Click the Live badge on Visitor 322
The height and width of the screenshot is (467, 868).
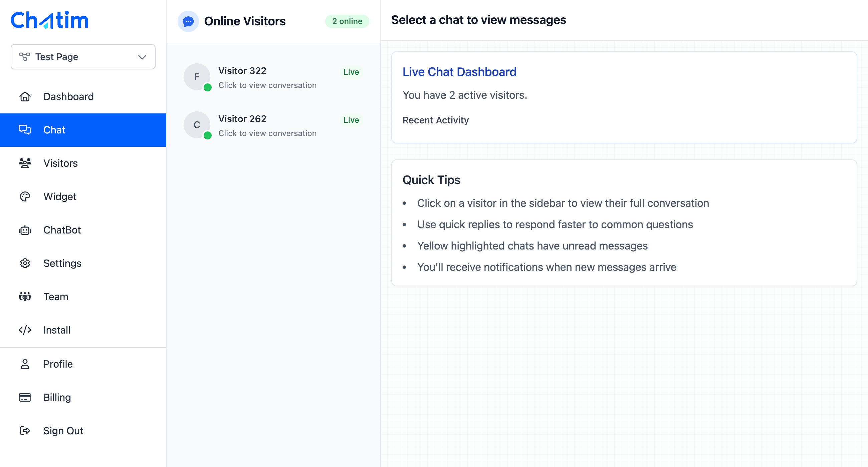(x=351, y=72)
